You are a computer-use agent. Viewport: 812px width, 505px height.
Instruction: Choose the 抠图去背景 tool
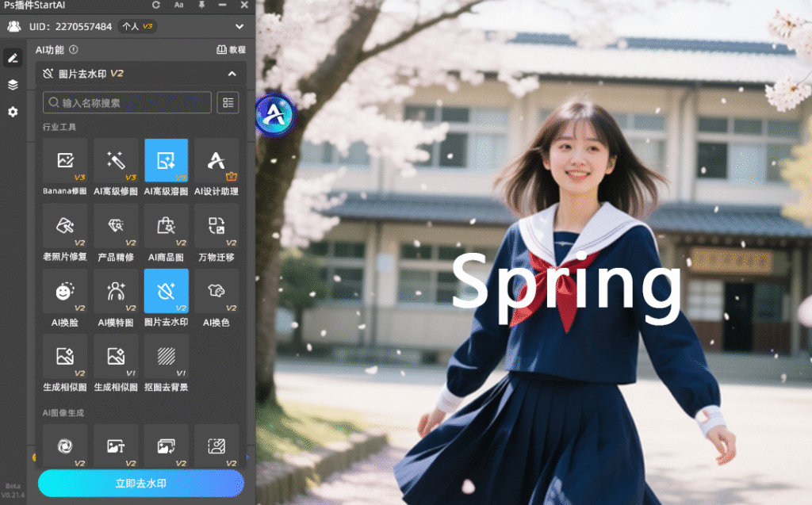point(166,357)
